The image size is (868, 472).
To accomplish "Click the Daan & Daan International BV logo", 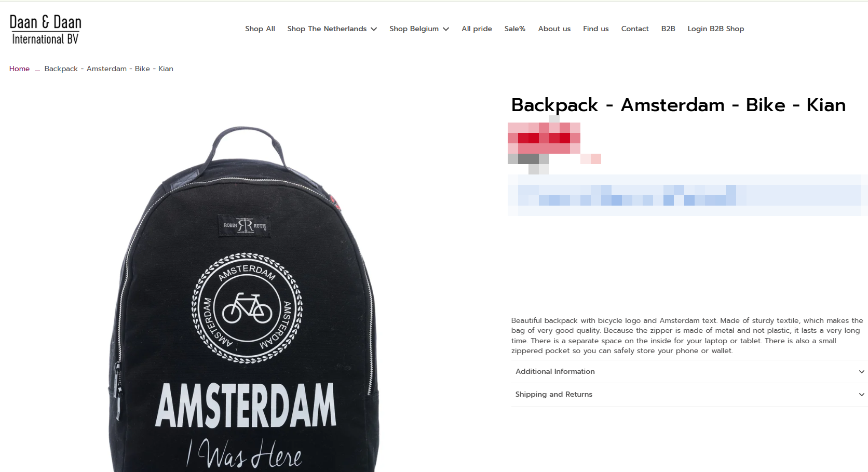I will (46, 30).
